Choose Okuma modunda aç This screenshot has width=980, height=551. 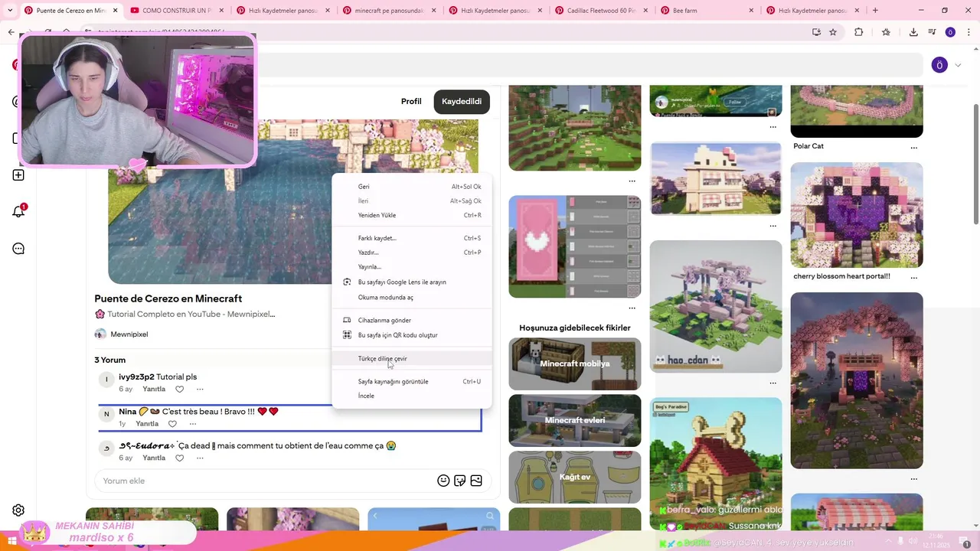(x=412, y=297)
